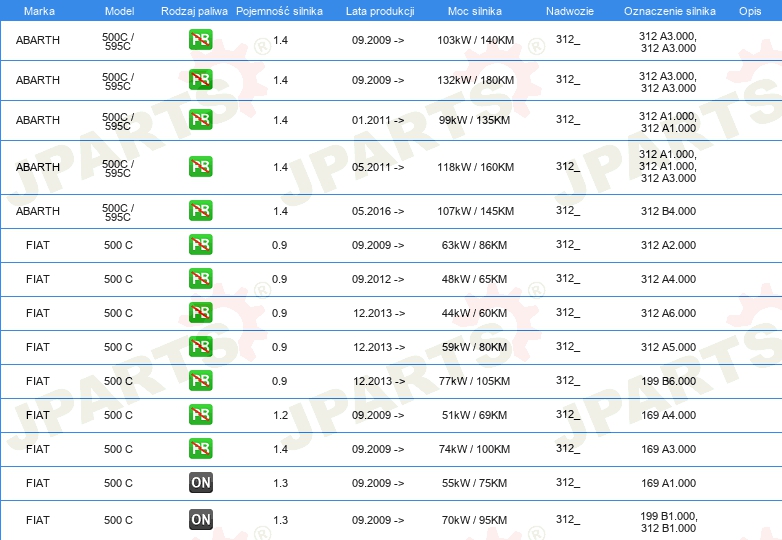Click the Rodzaj paliwa column header
Image resolution: width=782 pixels, height=540 pixels.
[x=194, y=11]
